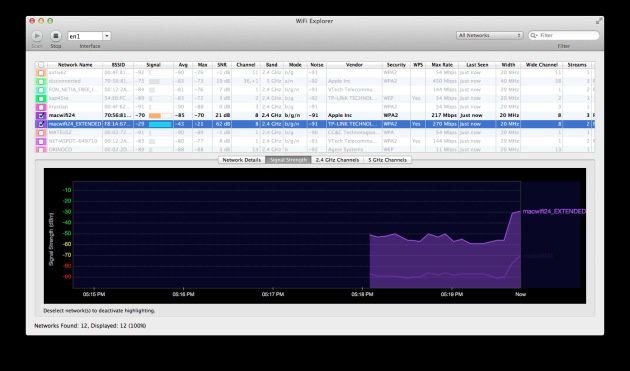The height and width of the screenshot is (371, 630).
Task: Click Apple Inc vendor in macwifi24 row
Action: click(x=340, y=115)
